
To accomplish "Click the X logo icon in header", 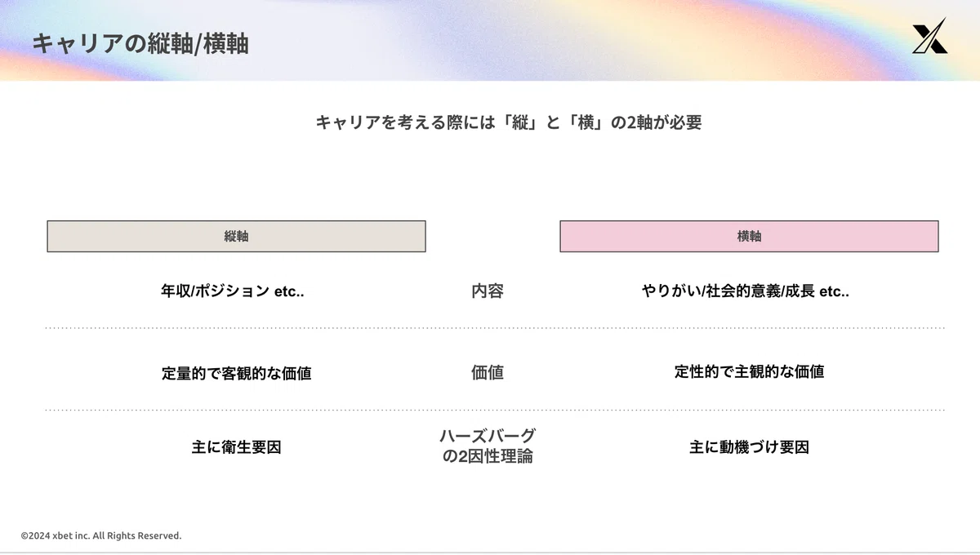I will pyautogui.click(x=929, y=36).
